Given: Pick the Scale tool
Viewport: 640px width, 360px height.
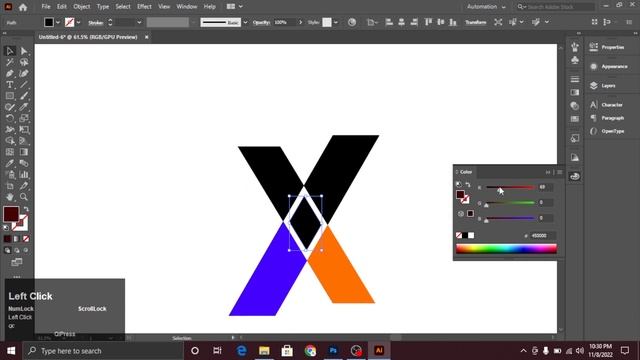Looking at the screenshot, I should click(24, 118).
